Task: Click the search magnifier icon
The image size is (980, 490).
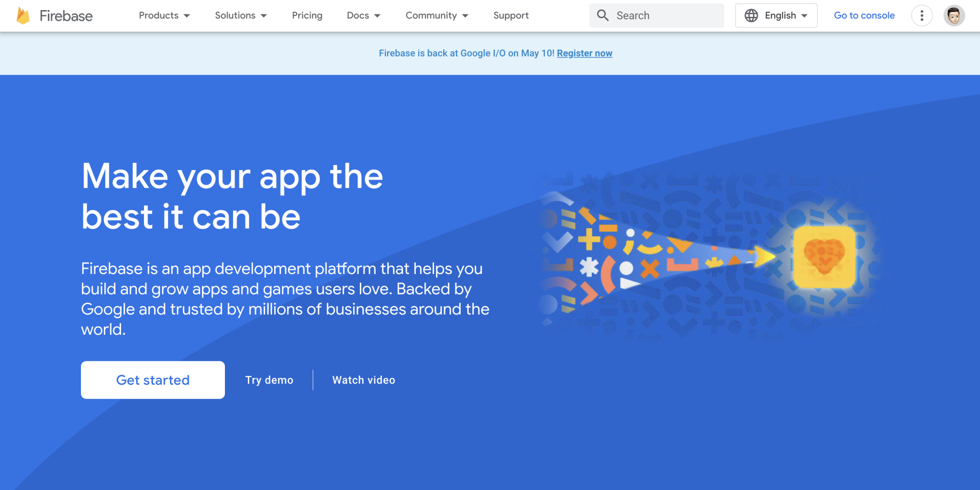Action: coord(603,15)
